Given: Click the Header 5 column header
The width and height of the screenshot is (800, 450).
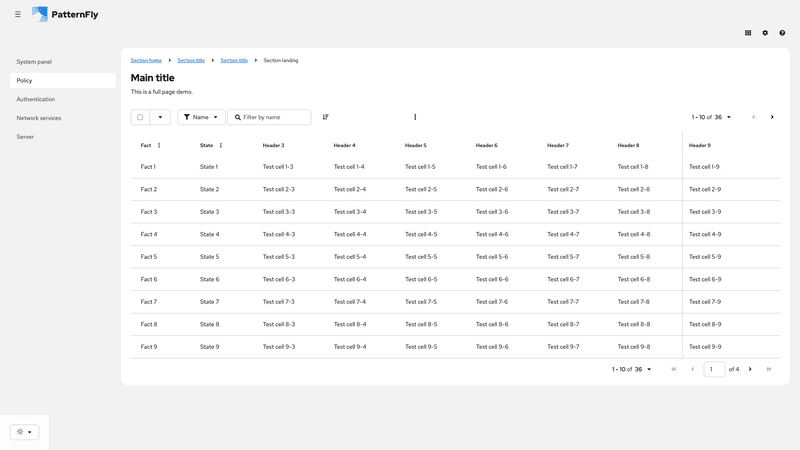Looking at the screenshot, I should 415,145.
